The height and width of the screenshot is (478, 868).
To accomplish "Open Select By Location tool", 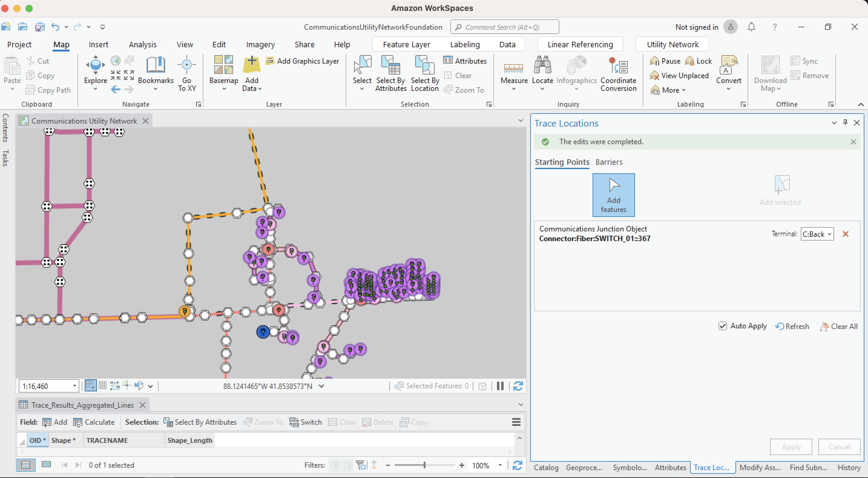I will coord(425,73).
